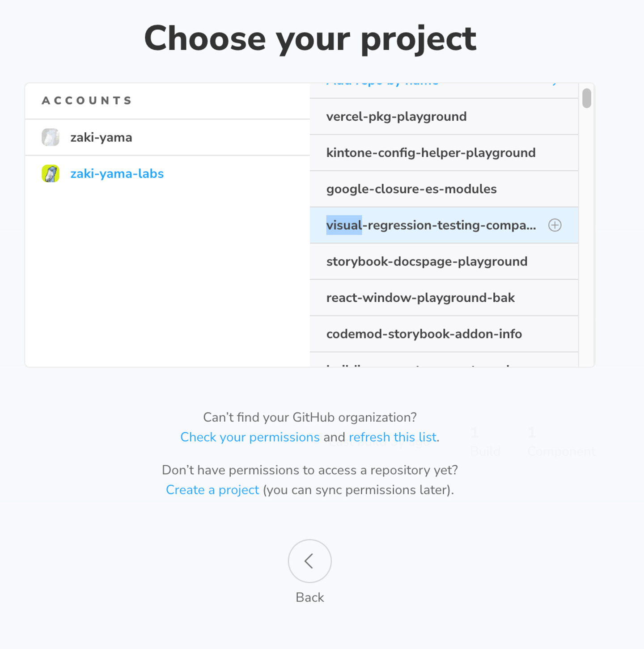Click the 'refresh this list' link
This screenshot has width=644, height=649.
392,437
